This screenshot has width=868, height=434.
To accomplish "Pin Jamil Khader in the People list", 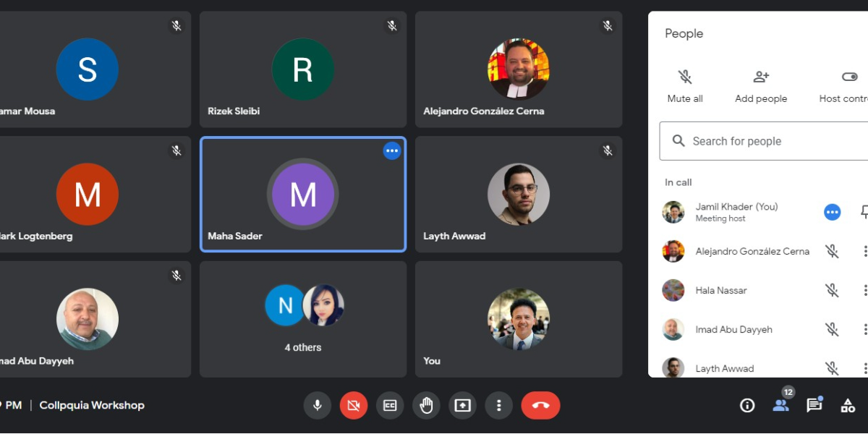I will pos(864,212).
